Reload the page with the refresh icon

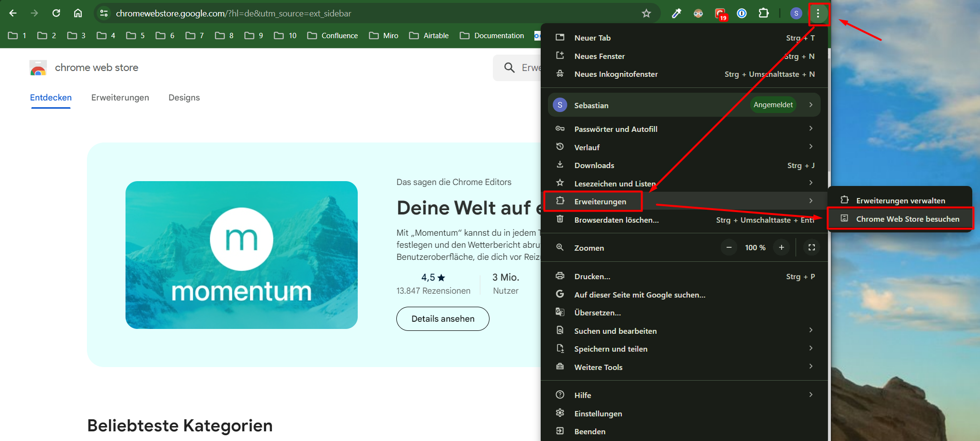56,14
